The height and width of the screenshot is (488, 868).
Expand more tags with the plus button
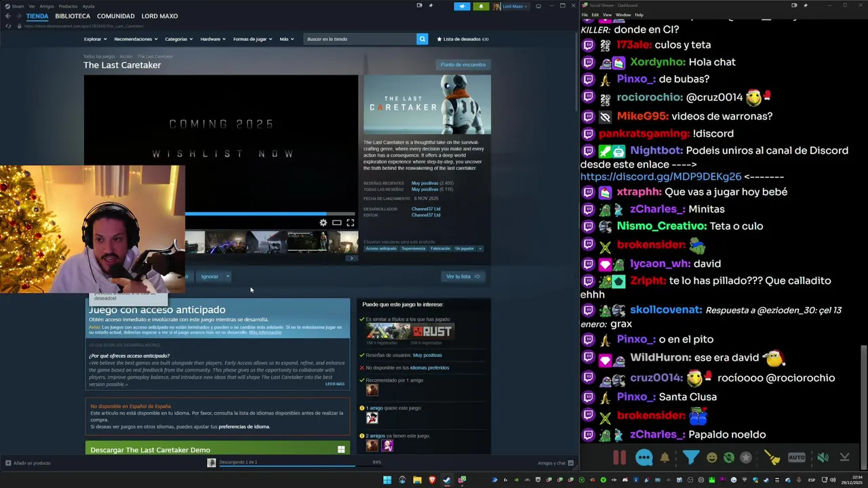[480, 249]
